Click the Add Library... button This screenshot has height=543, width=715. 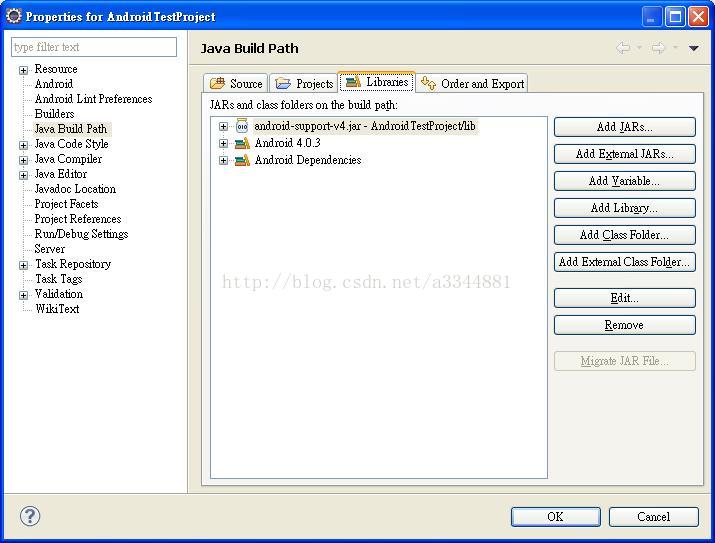point(625,208)
